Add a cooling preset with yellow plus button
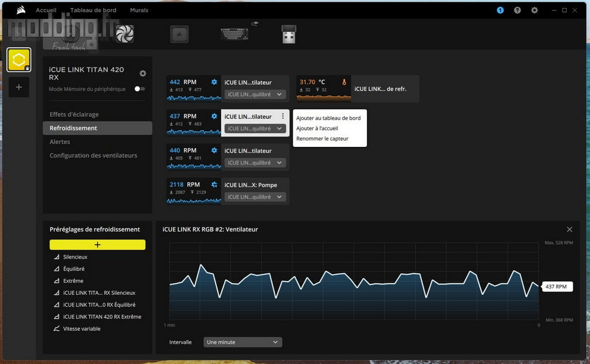Image resolution: width=590 pixels, height=364 pixels. 97,245
